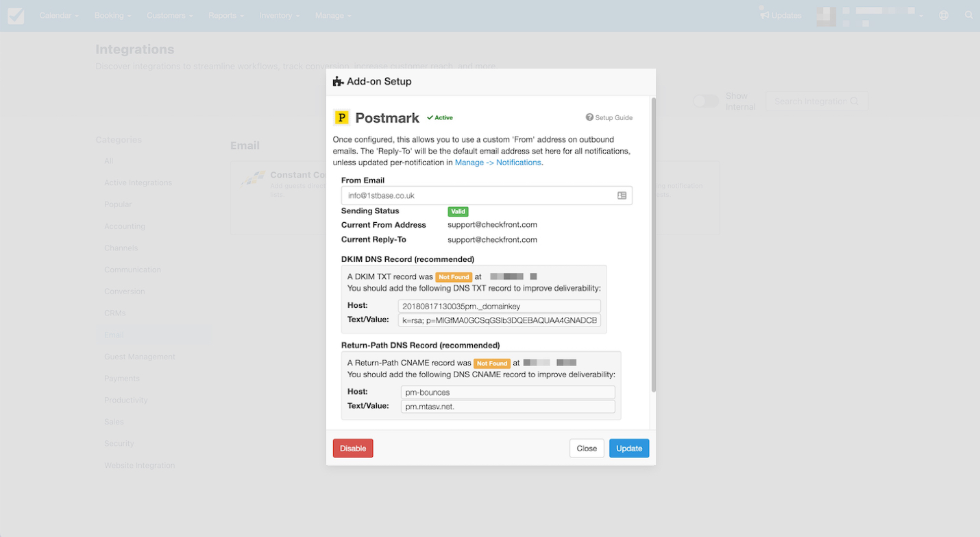Select the Return-Path Host pm-bounces field
Viewport: 980px width, 537px height.
(x=508, y=392)
